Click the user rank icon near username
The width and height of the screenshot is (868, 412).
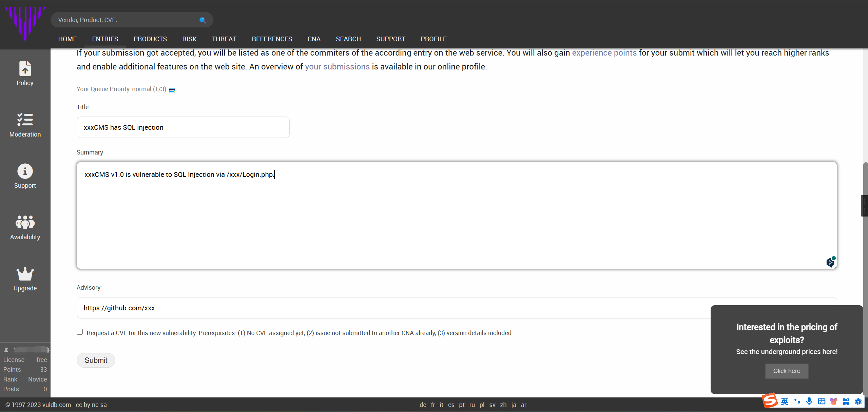(x=6, y=350)
